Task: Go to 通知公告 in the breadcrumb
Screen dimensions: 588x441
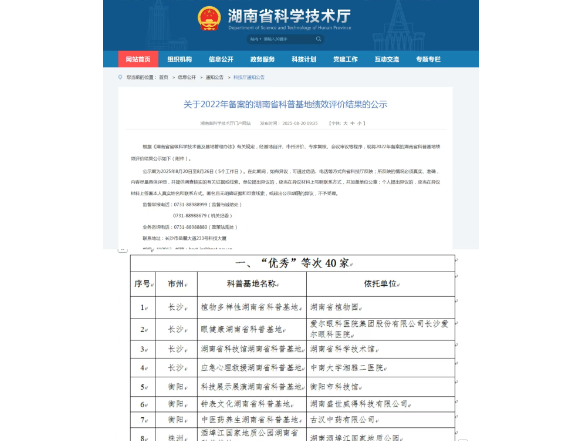Action: (x=214, y=77)
